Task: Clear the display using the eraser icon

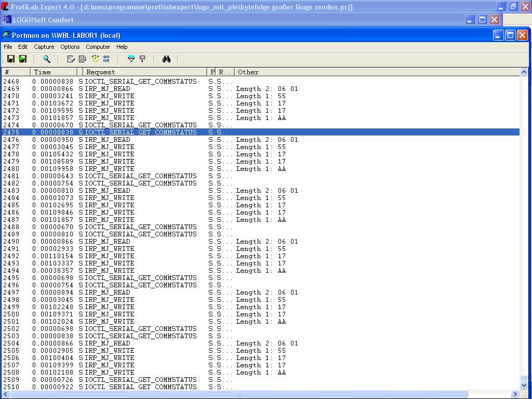Action: coord(71,59)
